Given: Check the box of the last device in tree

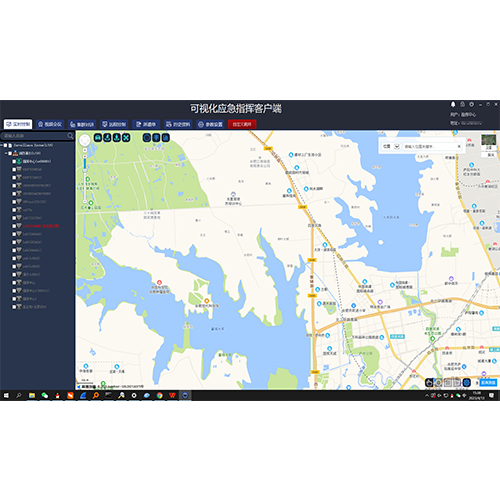Looking at the screenshot, I should pos(14,307).
